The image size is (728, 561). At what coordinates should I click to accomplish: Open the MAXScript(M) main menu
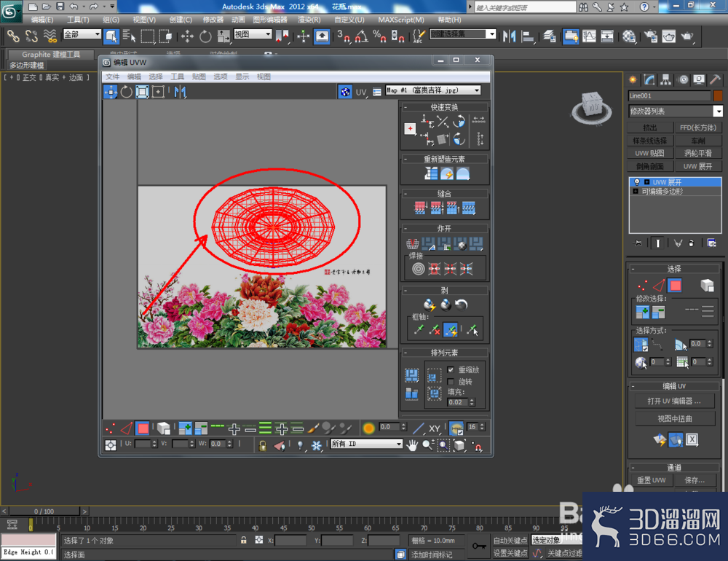400,20
